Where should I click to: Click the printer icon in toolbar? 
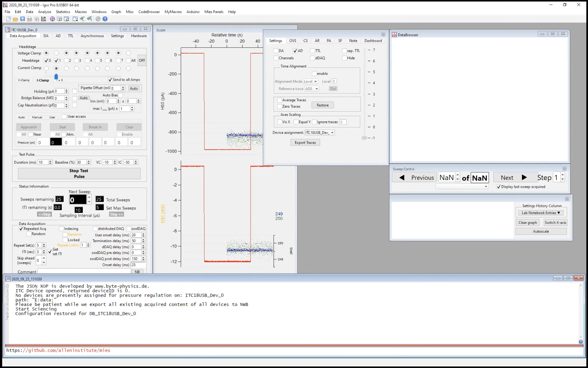pos(30,19)
